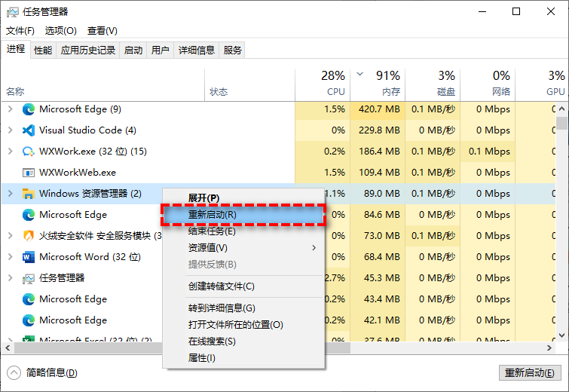Click the Edge icon in the 84.6 MB row
The width and height of the screenshot is (569, 392).
pyautogui.click(x=29, y=215)
